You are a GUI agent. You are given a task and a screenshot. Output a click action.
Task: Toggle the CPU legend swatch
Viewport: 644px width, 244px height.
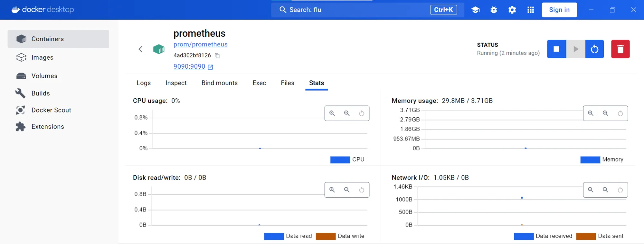click(340, 160)
